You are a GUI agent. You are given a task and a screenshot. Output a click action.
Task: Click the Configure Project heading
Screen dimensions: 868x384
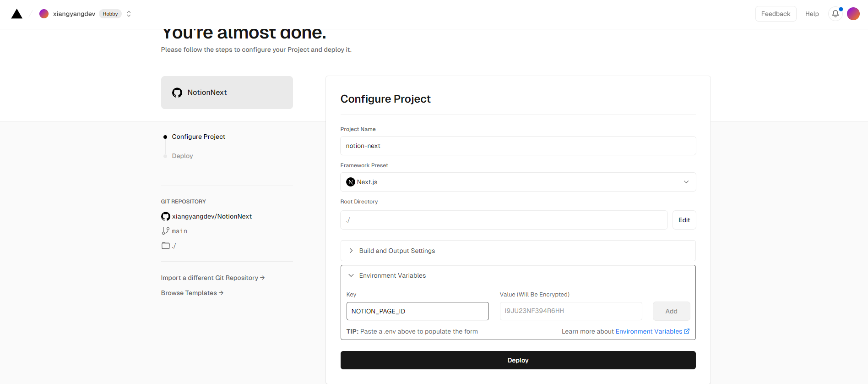click(385, 99)
